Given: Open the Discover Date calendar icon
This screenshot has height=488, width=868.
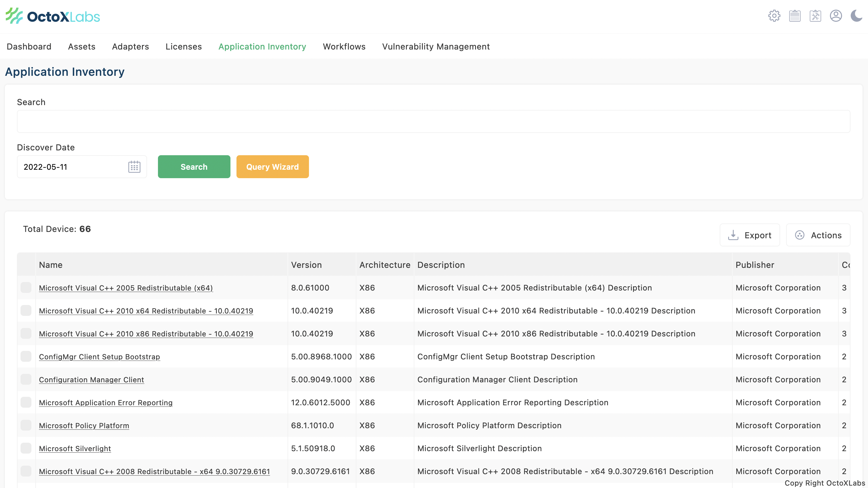Looking at the screenshot, I should click(134, 167).
